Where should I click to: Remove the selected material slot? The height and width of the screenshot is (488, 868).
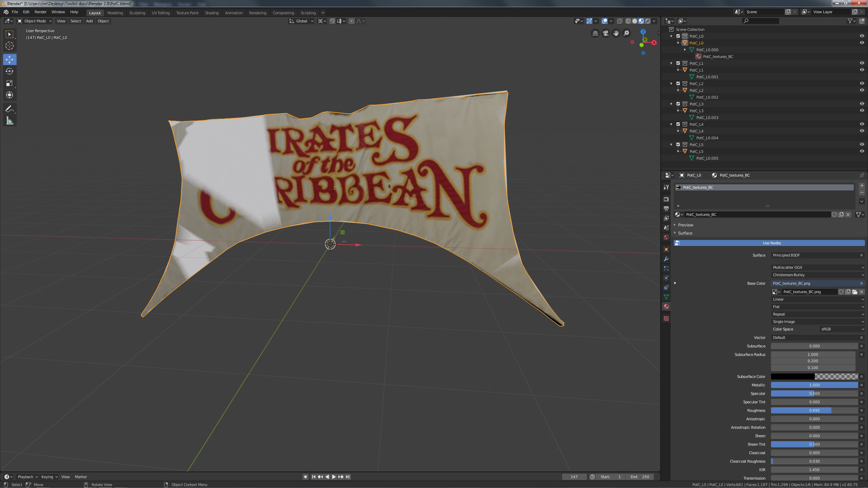click(x=862, y=192)
